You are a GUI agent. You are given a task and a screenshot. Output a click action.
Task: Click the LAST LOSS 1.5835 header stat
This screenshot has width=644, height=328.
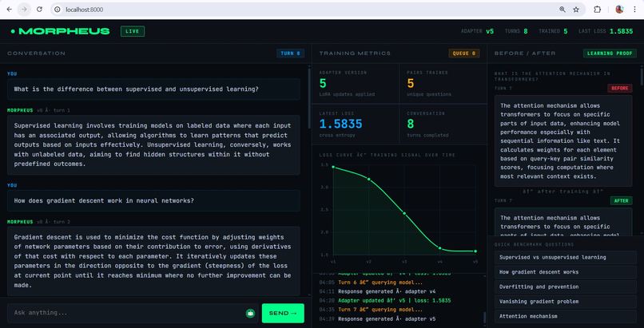(x=606, y=31)
